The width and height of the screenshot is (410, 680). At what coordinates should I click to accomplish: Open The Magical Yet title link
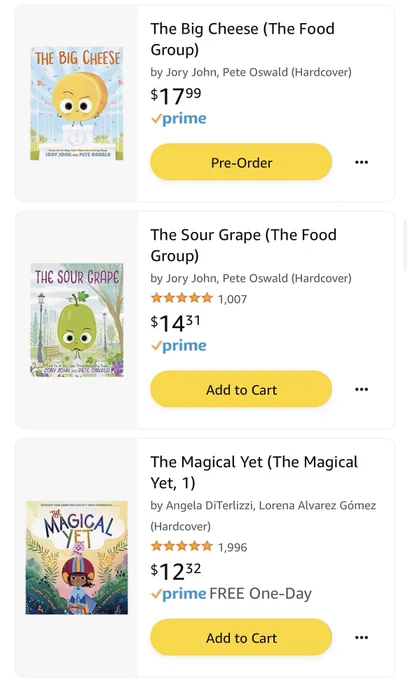point(254,472)
